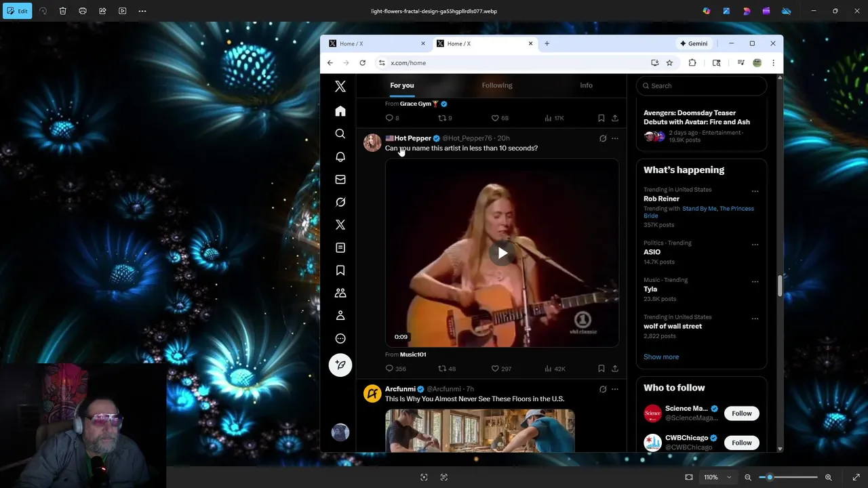Open Communities in X sidebar
Screen dimensions: 868x488
(340, 293)
